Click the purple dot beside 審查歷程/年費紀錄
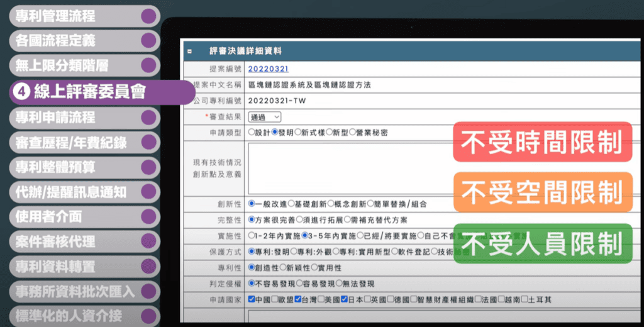 tap(148, 142)
